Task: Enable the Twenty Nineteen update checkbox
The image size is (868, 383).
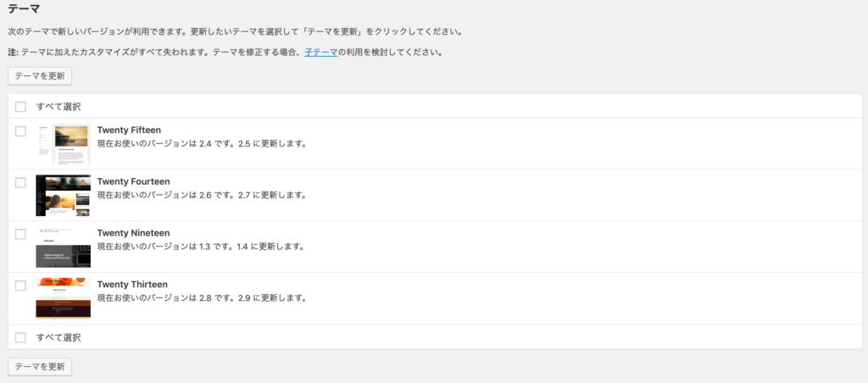Action: [x=20, y=234]
